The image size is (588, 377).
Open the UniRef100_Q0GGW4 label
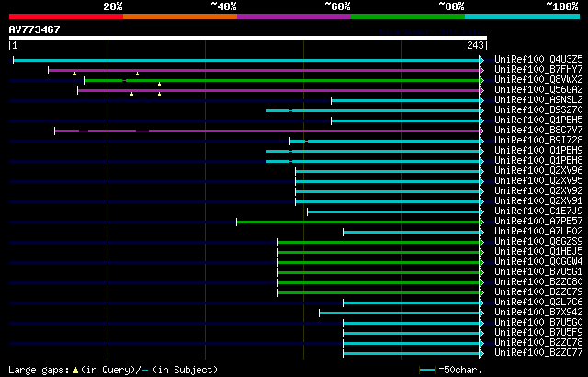click(x=538, y=262)
